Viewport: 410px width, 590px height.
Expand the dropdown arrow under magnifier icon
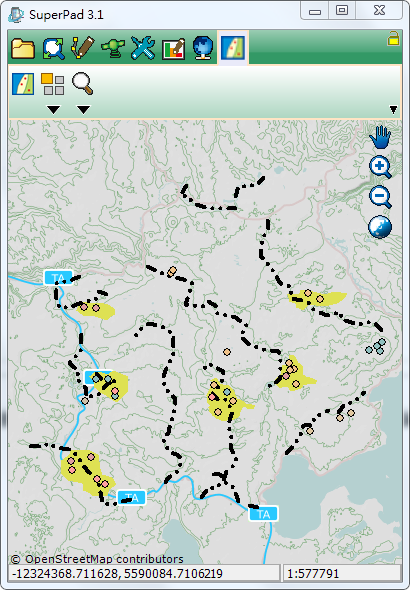(x=84, y=109)
